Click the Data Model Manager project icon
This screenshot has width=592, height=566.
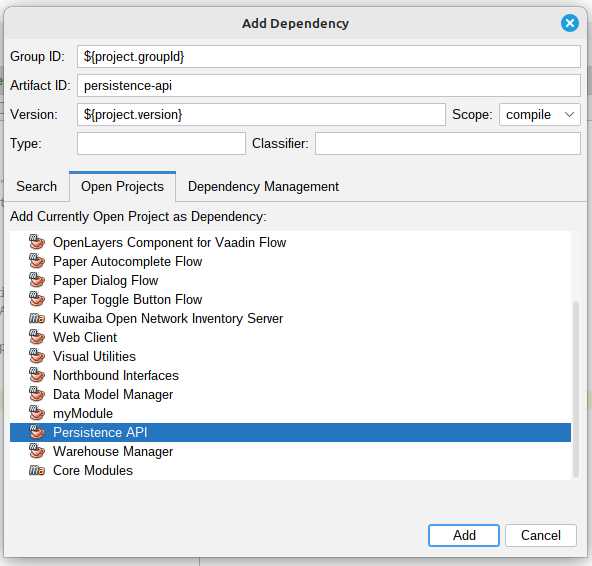click(37, 394)
